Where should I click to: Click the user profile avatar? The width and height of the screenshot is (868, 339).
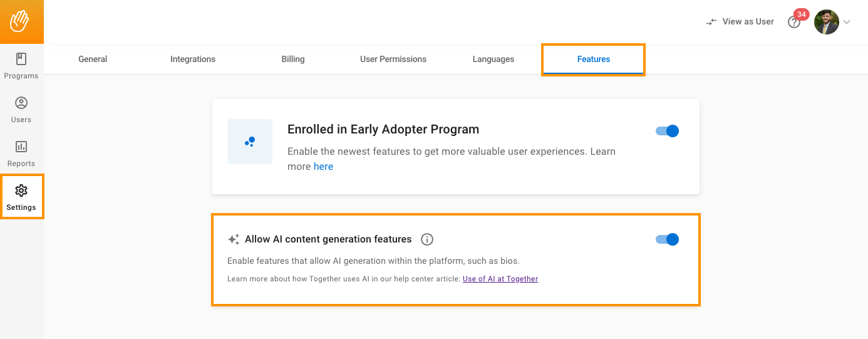pyautogui.click(x=826, y=22)
